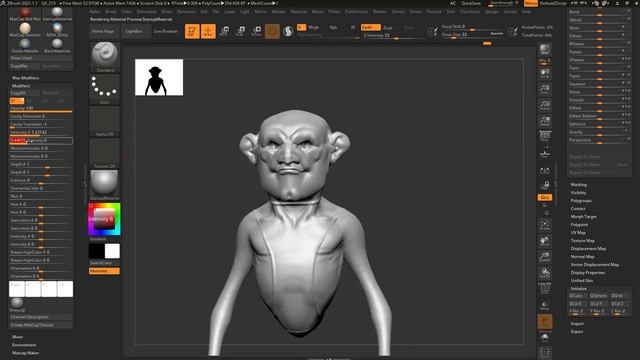Click the Home Page button
The height and width of the screenshot is (360, 640).
click(x=103, y=31)
